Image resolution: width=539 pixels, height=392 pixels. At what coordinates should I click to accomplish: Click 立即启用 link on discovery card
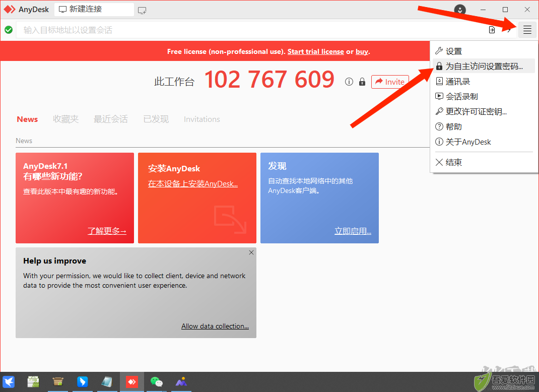[353, 231]
